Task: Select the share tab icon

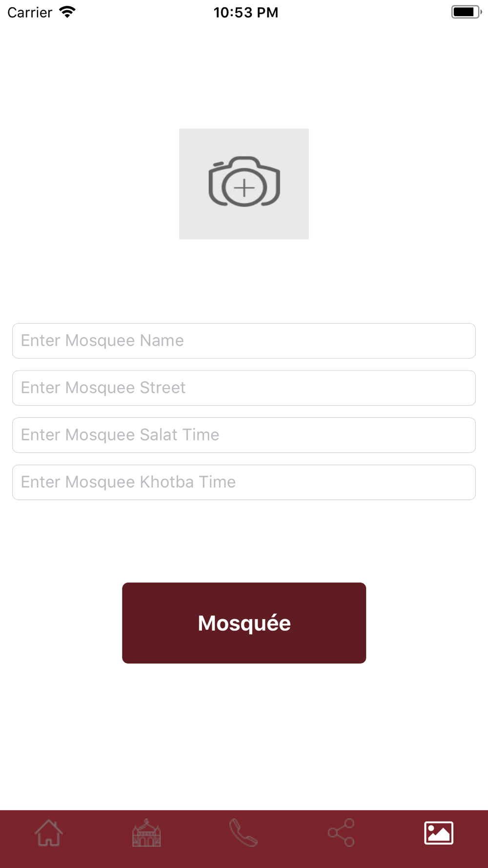Action: point(341,833)
